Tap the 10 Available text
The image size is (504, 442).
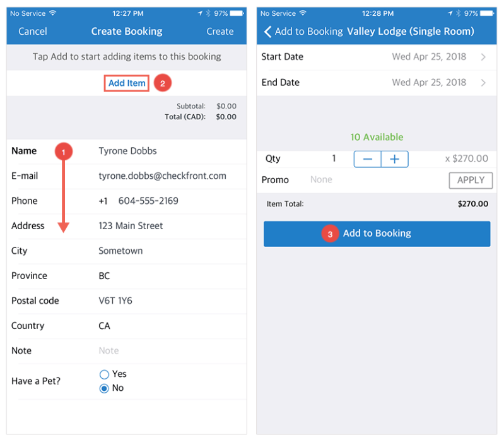tap(377, 137)
